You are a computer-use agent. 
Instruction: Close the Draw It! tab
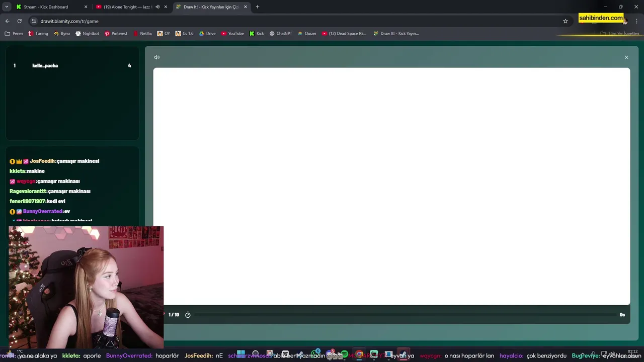[x=246, y=7]
